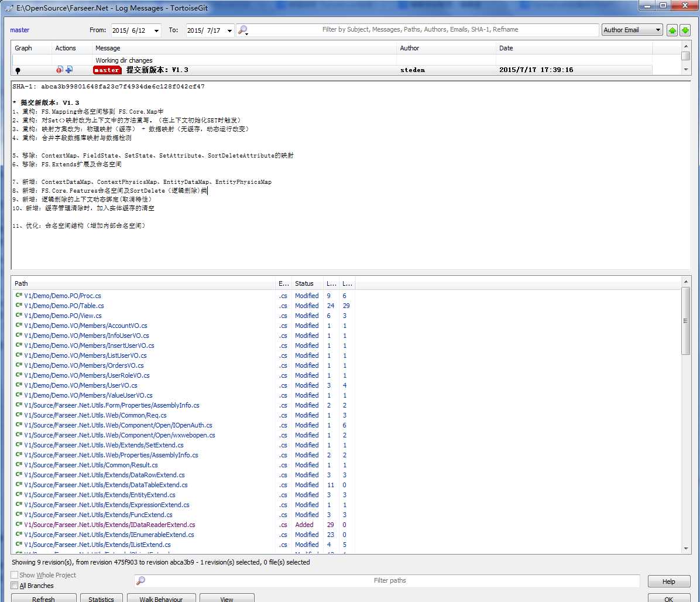Click the Message column header
The image size is (700, 602).
(x=244, y=48)
